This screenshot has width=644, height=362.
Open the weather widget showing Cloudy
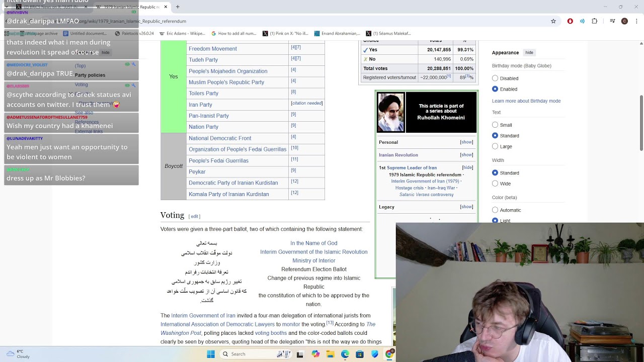[19, 354]
